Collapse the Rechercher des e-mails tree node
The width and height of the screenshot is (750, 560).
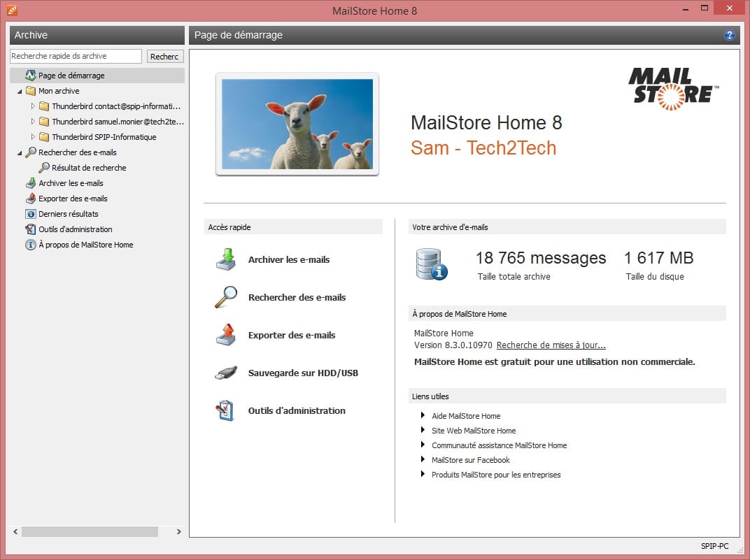coord(20,153)
